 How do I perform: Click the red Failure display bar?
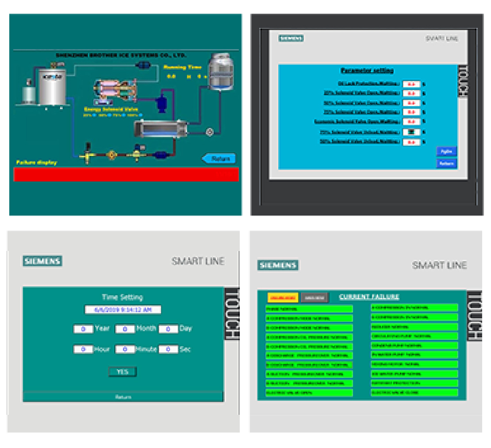point(126,174)
